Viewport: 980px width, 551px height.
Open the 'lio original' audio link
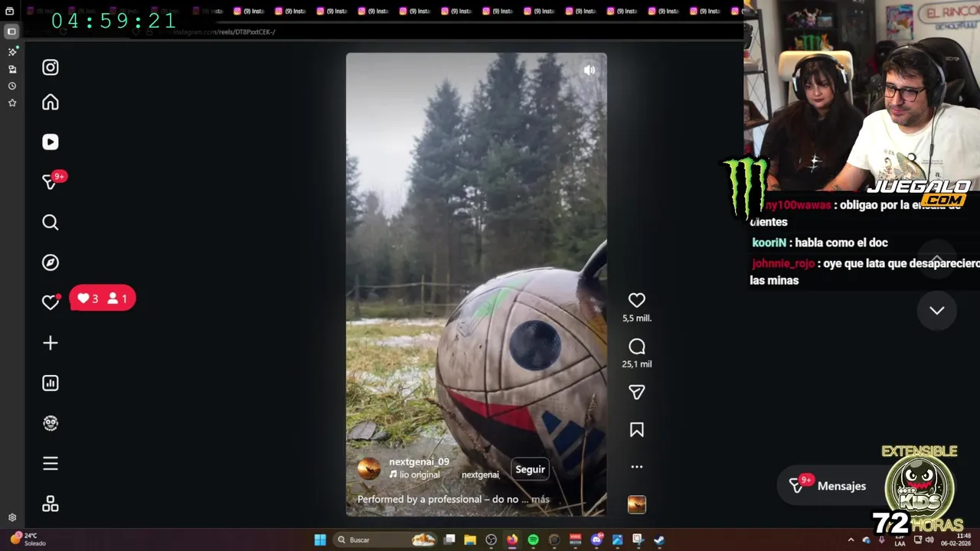(x=414, y=474)
